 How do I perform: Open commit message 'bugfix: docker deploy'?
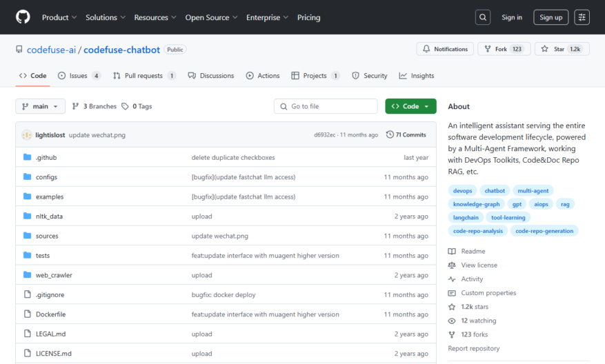224,295
